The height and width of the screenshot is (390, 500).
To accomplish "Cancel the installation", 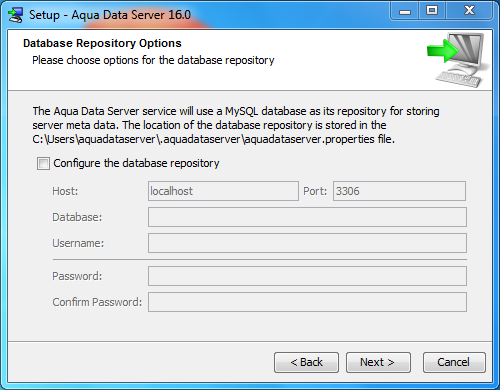I will tap(454, 362).
